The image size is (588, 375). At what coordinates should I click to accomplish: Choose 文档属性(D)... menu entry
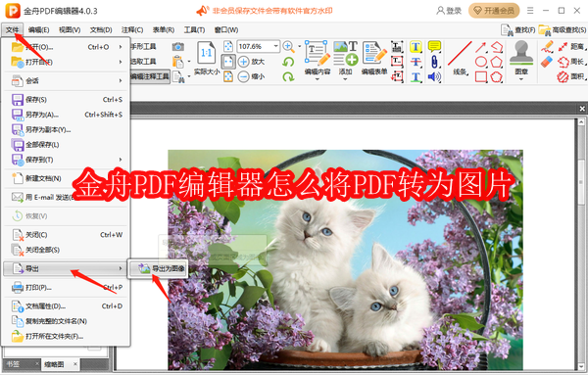pyautogui.click(x=67, y=306)
